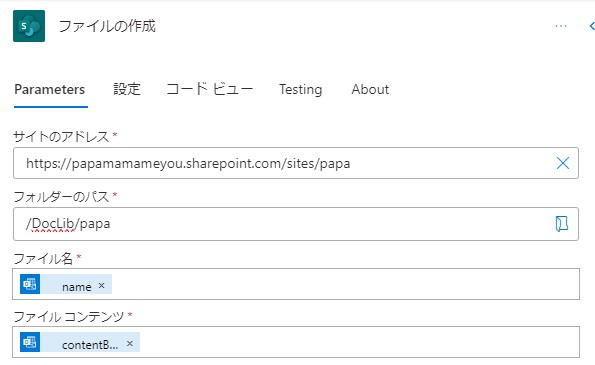This screenshot has height=365, width=595.
Task: Switch to the 設定 tab
Action: 127,90
